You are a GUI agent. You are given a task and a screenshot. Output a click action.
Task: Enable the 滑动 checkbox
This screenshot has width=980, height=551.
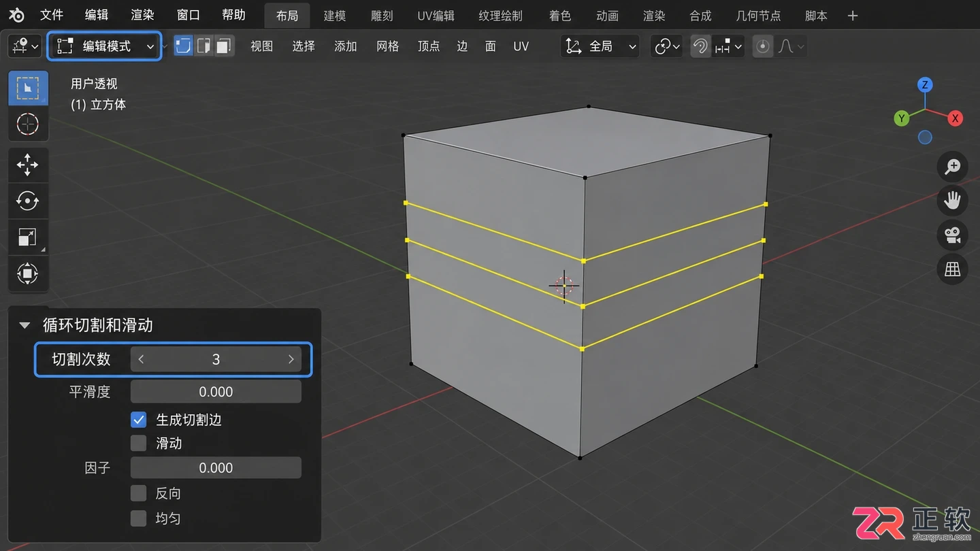click(x=139, y=444)
